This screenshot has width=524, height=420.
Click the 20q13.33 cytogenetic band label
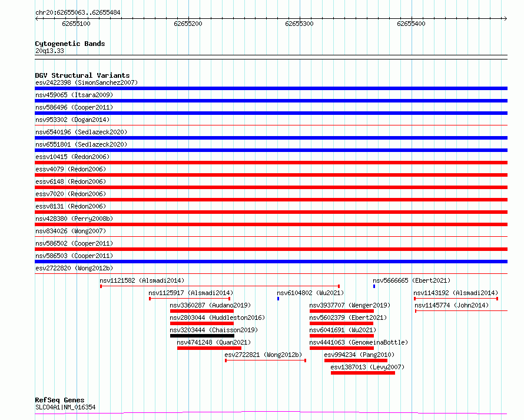49,51
